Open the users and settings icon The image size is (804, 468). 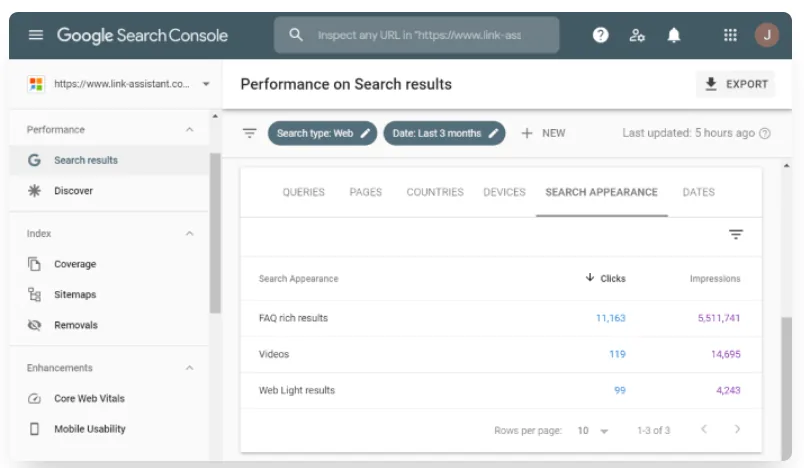pos(637,35)
